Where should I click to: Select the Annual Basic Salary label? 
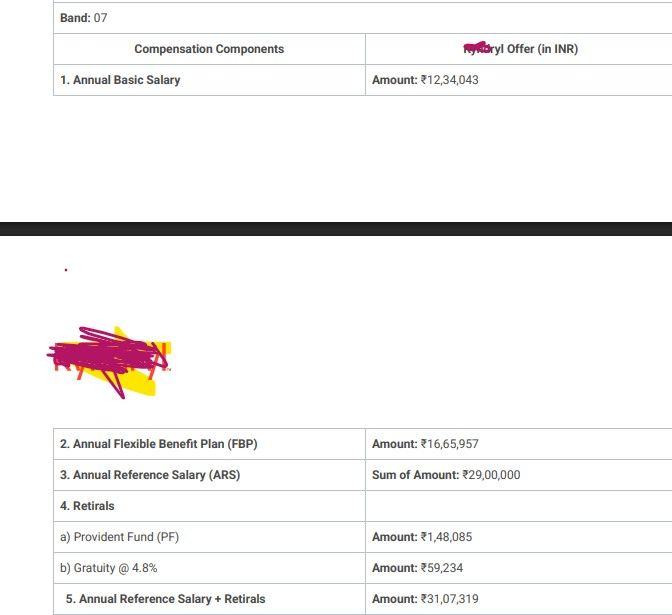coord(120,80)
